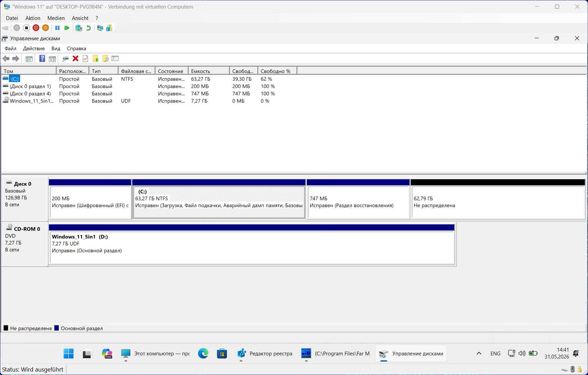Create a checkpoint with the server clock icon
Image resolution: width=588 pixels, height=375 pixels.
(79, 28)
